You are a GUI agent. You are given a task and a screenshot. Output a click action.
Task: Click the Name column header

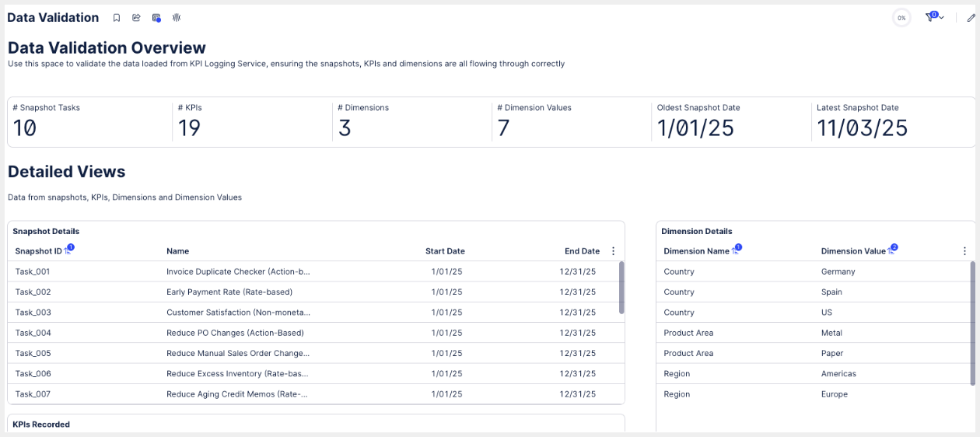click(x=177, y=251)
